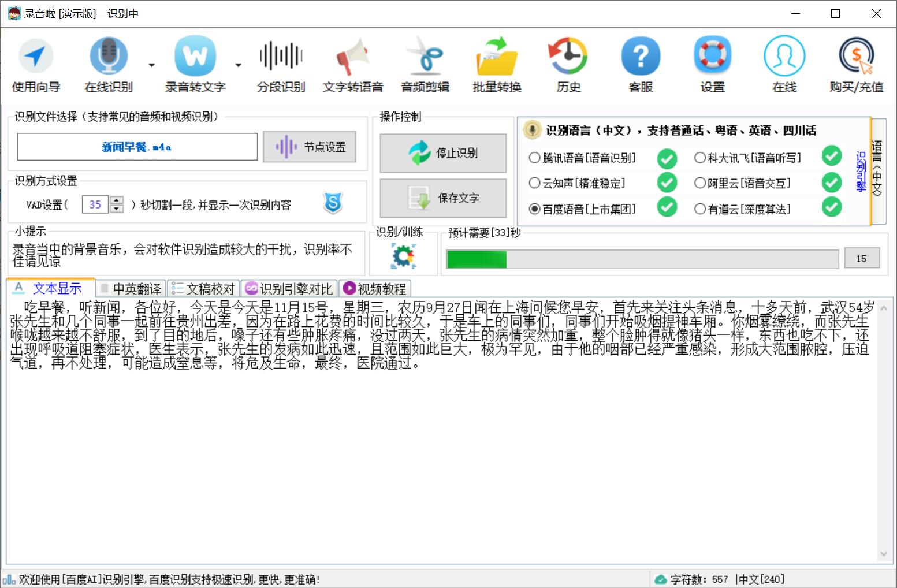Click the 中文[240] status text
This screenshot has height=588, width=897.
761,579
